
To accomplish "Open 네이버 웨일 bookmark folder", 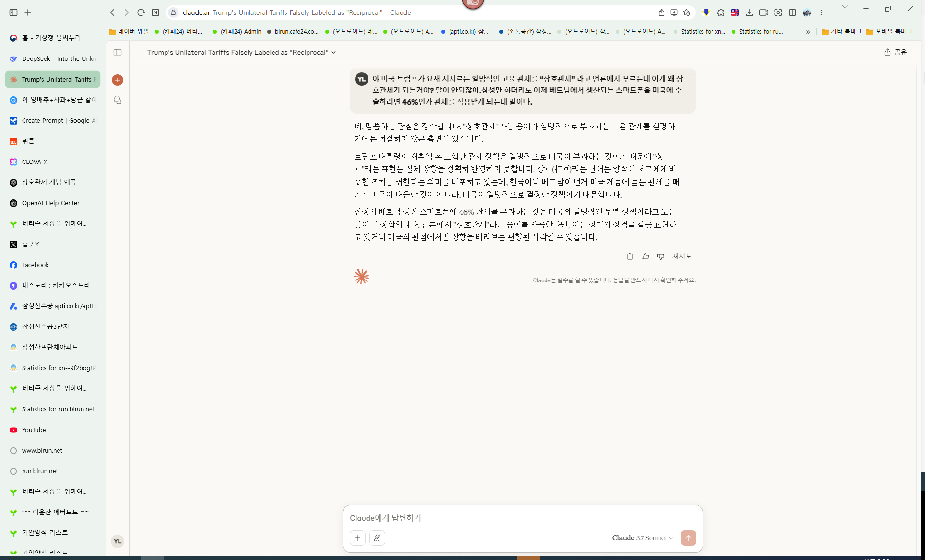I will pyautogui.click(x=129, y=31).
